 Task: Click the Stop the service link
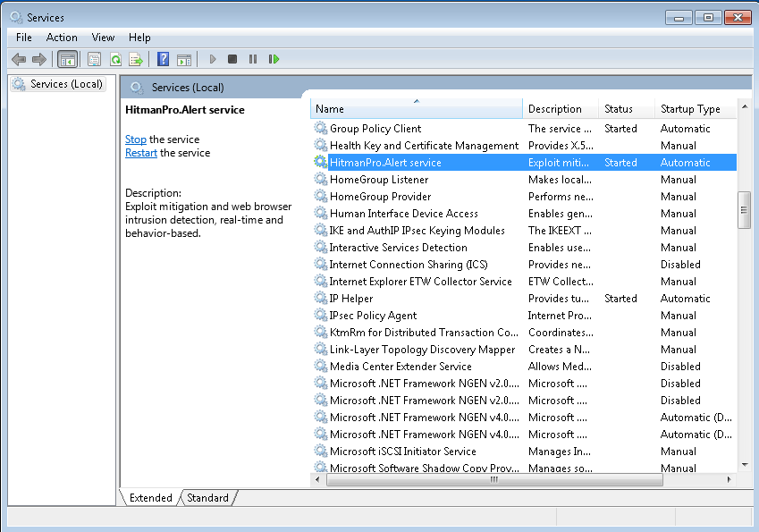(x=135, y=139)
